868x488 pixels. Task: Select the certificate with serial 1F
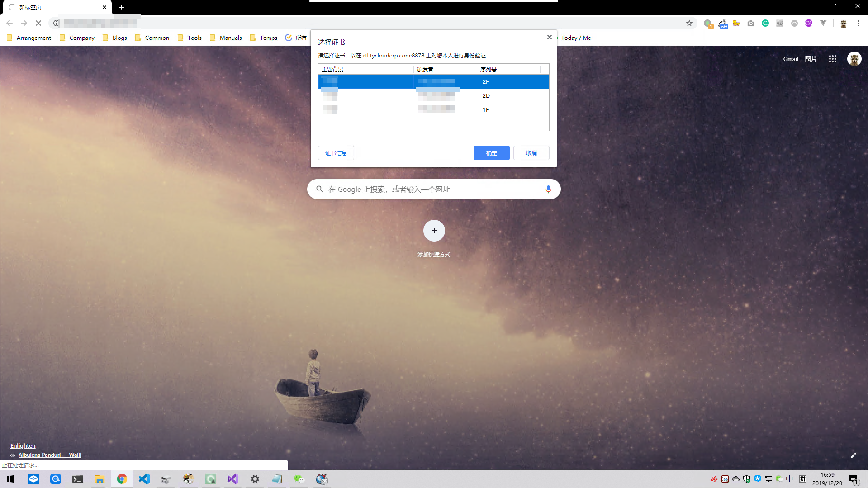433,109
